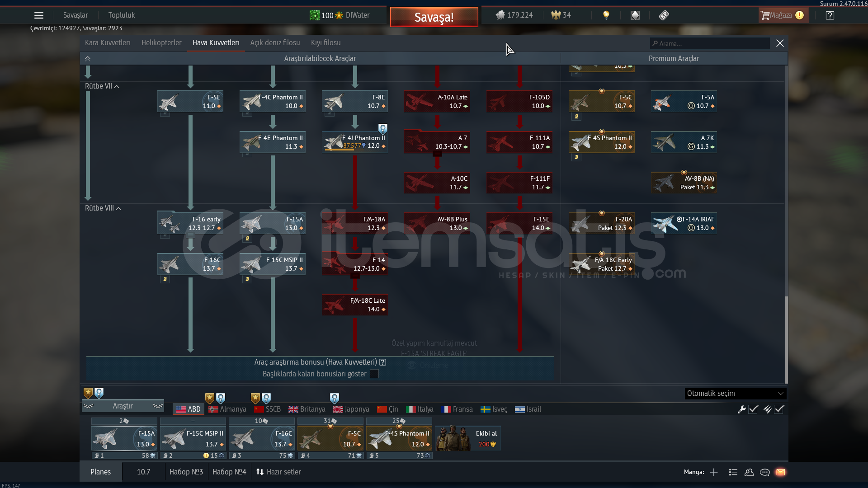Open the Topluluk menu
The height and width of the screenshot is (488, 868).
(x=122, y=15)
